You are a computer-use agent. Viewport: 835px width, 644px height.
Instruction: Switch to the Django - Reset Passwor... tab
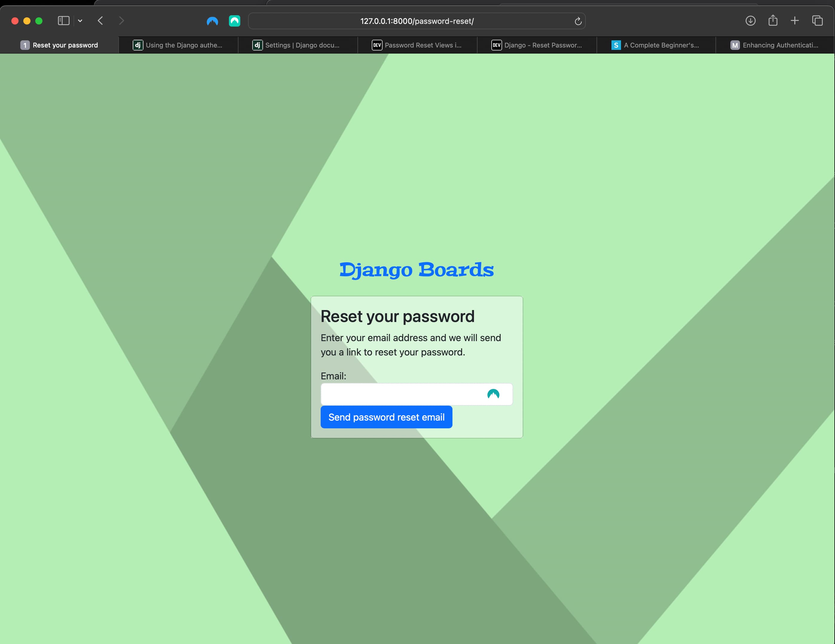536,45
